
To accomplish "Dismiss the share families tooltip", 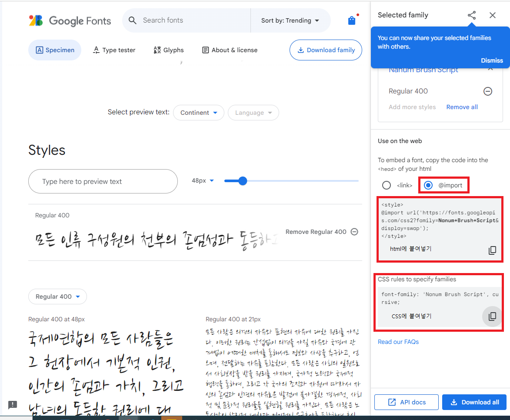I will click(x=492, y=60).
